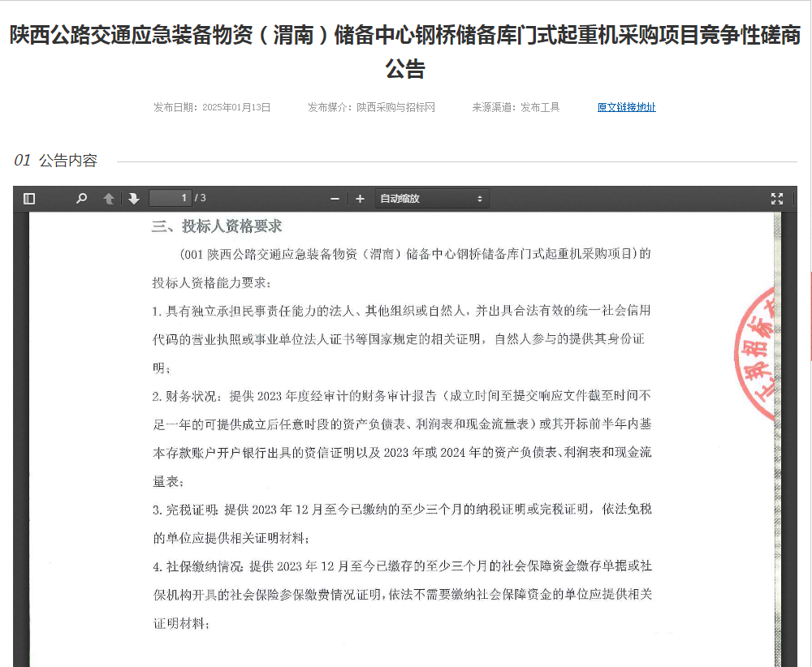Open the find-in-document search tool

tap(81, 199)
